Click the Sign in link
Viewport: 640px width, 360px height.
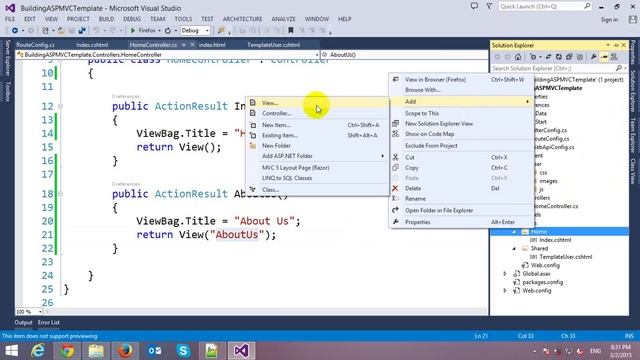pyautogui.click(x=609, y=20)
